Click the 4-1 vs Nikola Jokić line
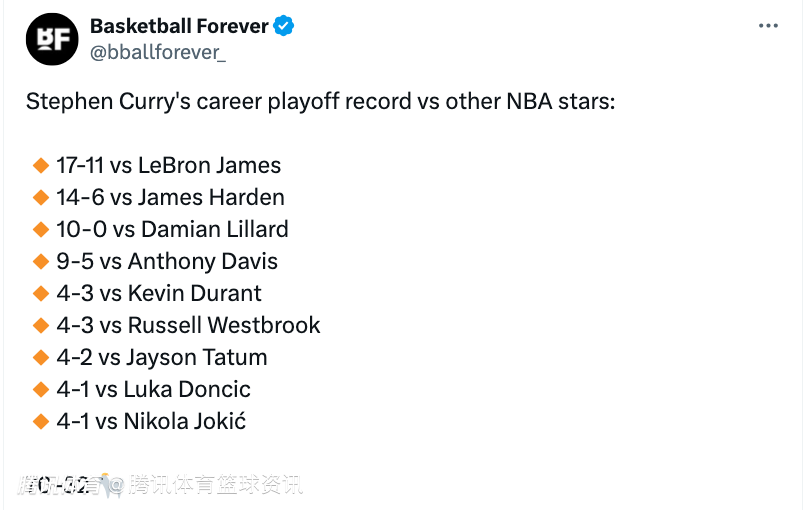The width and height of the screenshot is (804, 510). tap(151, 422)
